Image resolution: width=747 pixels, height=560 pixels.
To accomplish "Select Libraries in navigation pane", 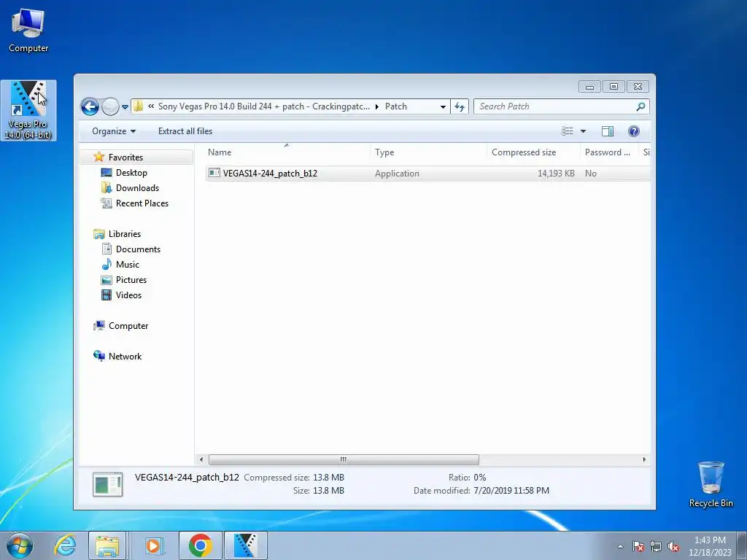I will 124,234.
